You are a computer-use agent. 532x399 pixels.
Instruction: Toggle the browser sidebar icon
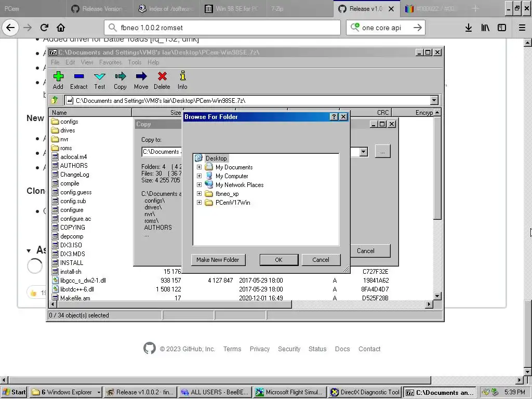point(502,28)
